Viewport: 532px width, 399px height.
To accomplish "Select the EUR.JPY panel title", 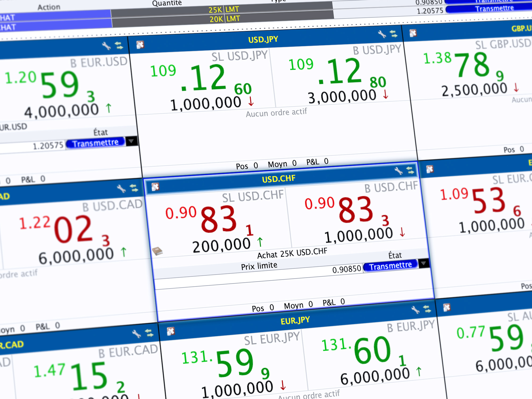I will pos(295,320).
